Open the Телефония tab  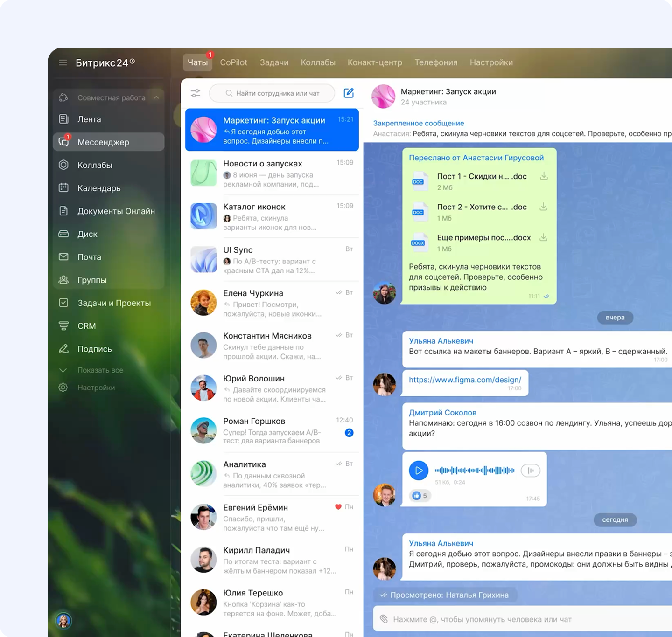pos(436,62)
